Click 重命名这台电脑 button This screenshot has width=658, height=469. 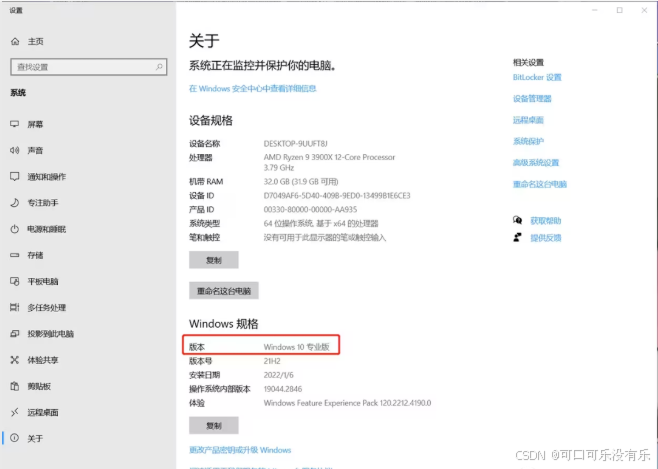[x=224, y=291]
